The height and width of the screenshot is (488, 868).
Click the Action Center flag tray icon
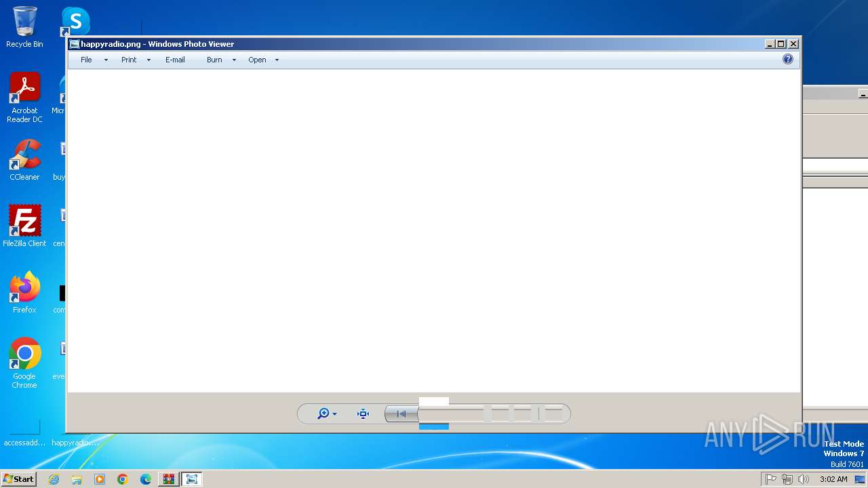771,479
